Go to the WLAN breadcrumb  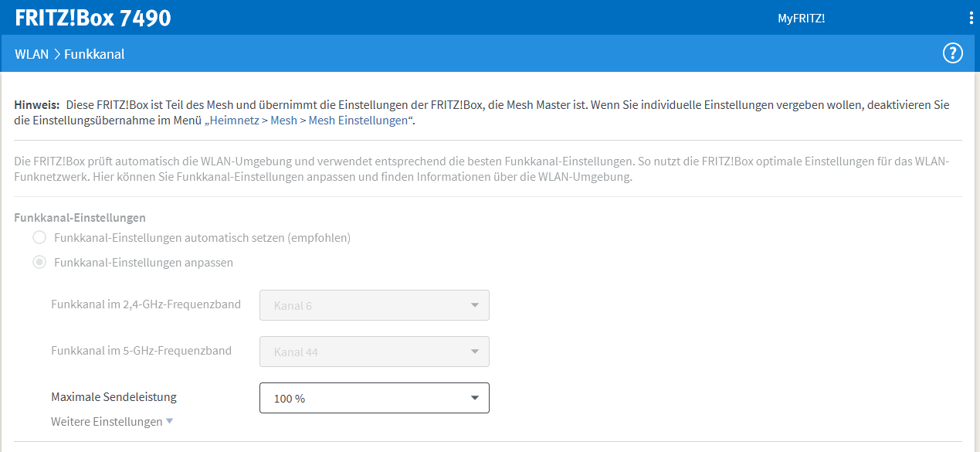pyautogui.click(x=32, y=54)
